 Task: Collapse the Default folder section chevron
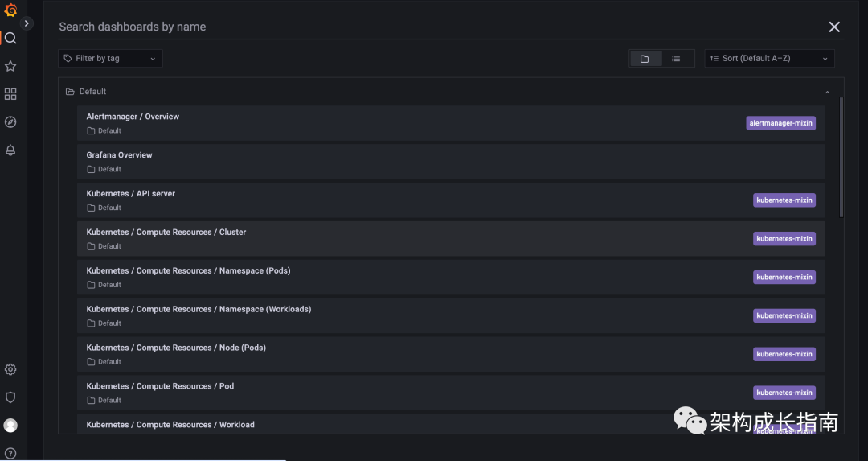point(828,92)
